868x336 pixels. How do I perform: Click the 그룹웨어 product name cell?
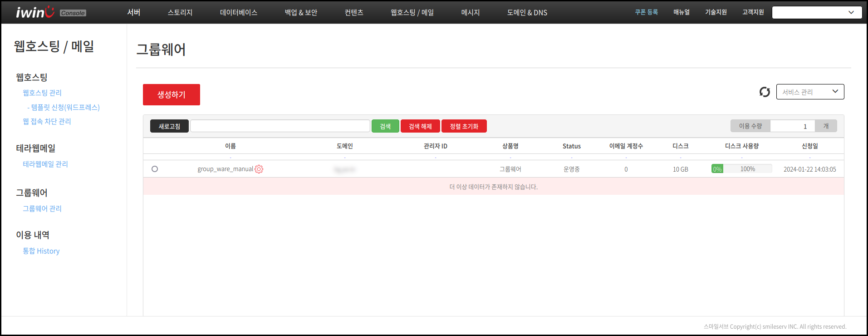(510, 169)
